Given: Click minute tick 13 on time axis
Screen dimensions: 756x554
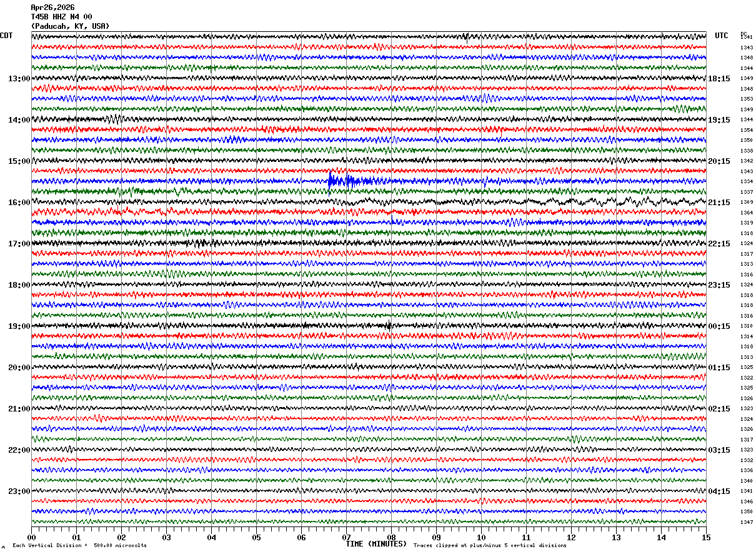Looking at the screenshot, I should click(616, 537).
